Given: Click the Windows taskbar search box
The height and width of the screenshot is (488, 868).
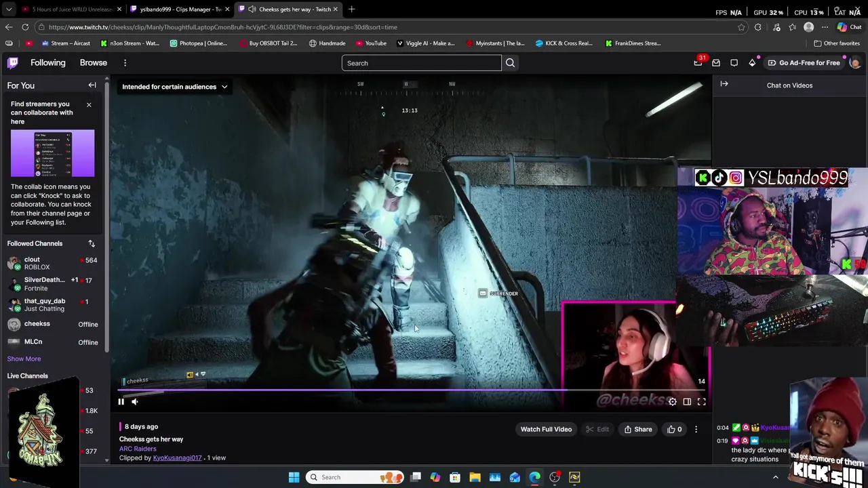Looking at the screenshot, I should pos(355,477).
